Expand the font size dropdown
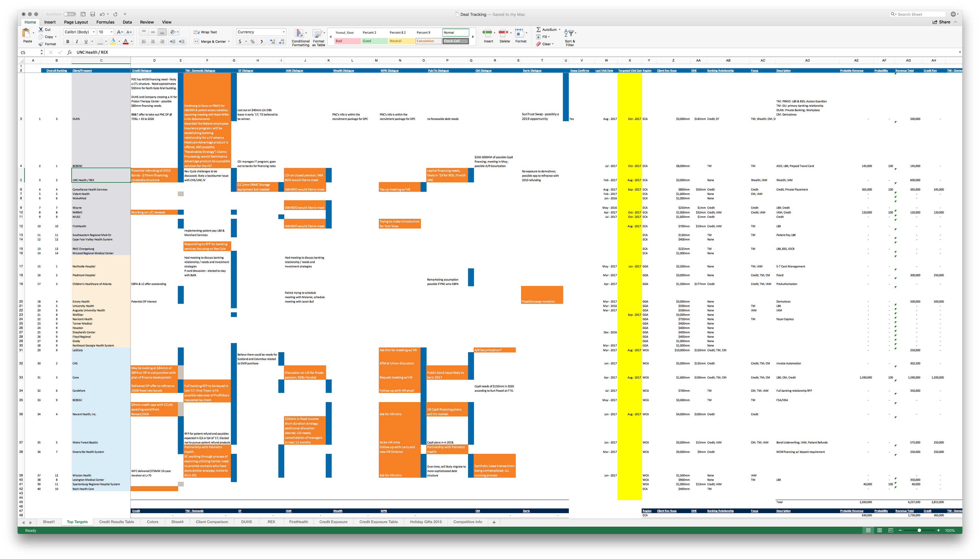This screenshot has height=559, width=980. (111, 32)
